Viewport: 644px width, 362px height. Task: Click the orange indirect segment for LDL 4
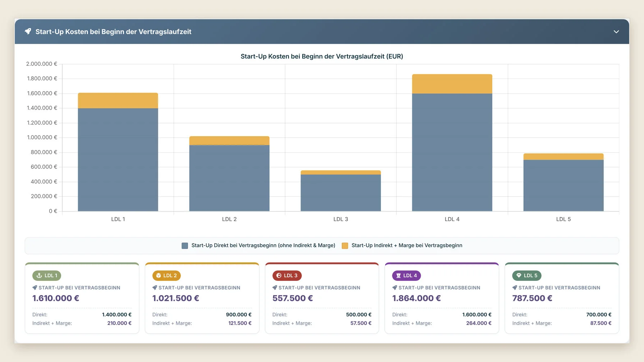(x=452, y=84)
